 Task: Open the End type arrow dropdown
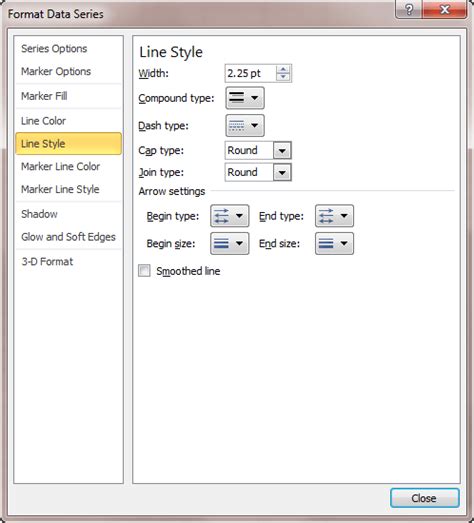point(334,216)
